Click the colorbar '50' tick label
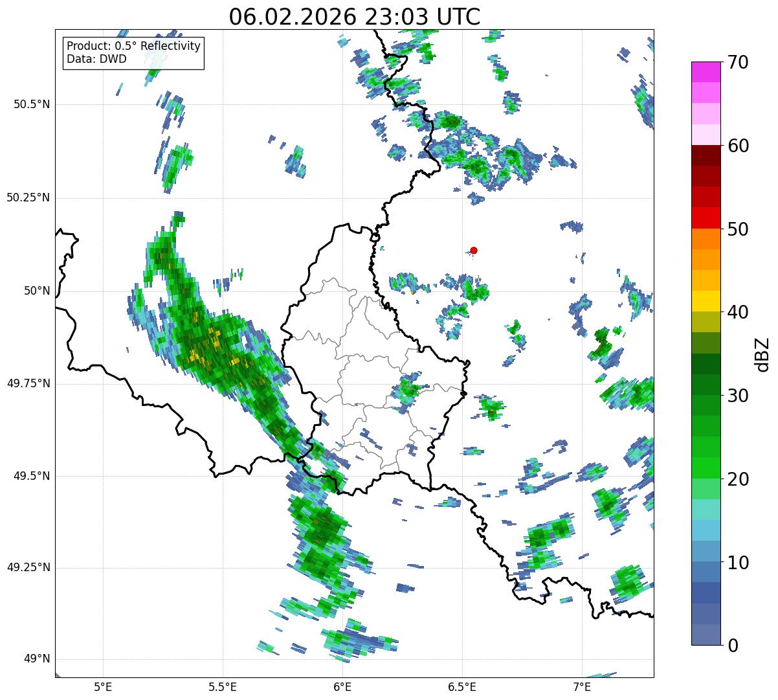This screenshot has height=700, width=778. point(738,229)
